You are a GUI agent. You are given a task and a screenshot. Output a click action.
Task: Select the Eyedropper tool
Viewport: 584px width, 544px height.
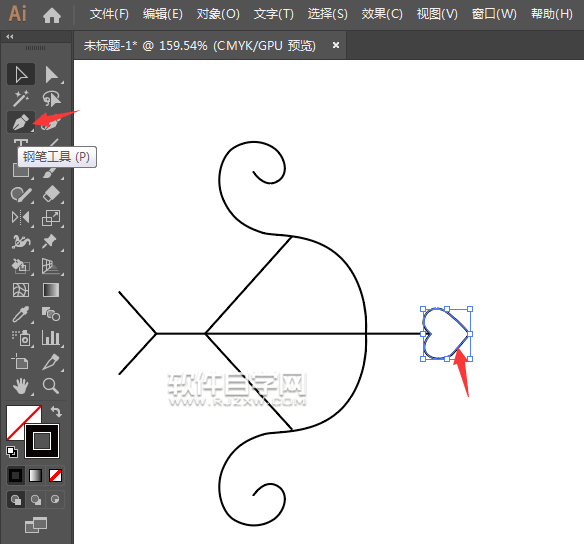pos(21,314)
